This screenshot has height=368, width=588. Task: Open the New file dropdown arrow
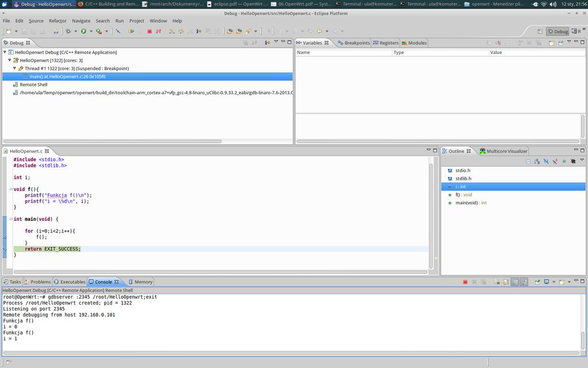pyautogui.click(x=16, y=32)
